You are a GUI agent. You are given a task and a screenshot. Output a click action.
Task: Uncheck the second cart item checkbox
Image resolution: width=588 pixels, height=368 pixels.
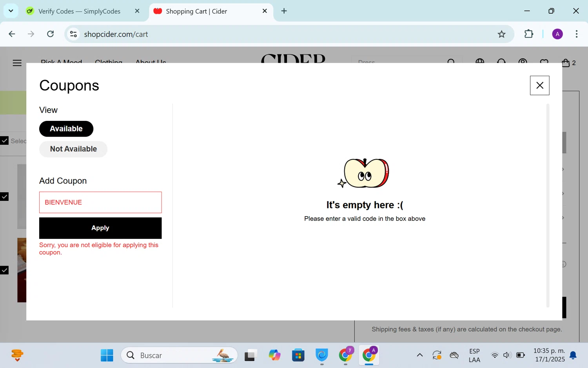4,270
